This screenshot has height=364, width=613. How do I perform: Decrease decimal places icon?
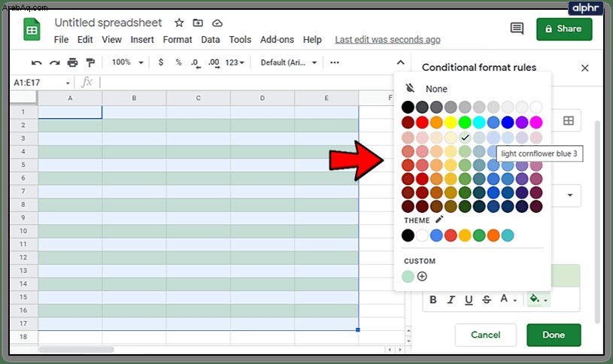tap(196, 63)
